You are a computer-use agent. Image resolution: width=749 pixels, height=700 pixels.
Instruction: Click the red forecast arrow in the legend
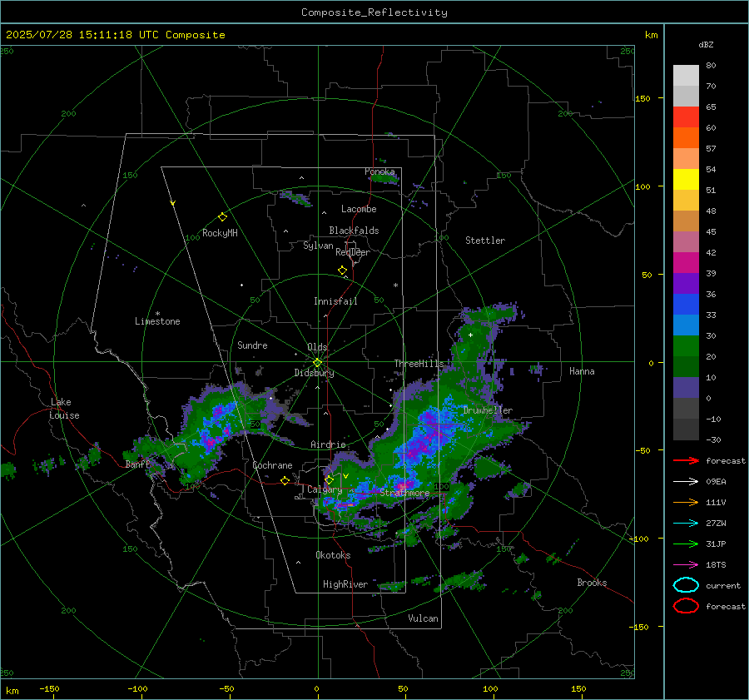point(686,460)
